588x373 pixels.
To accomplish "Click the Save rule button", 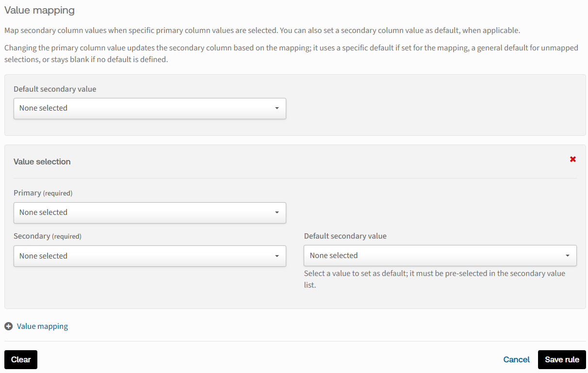I will point(562,359).
